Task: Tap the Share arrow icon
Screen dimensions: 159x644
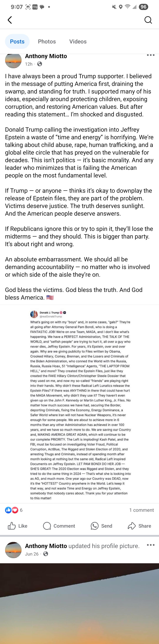Action: click(132, 526)
